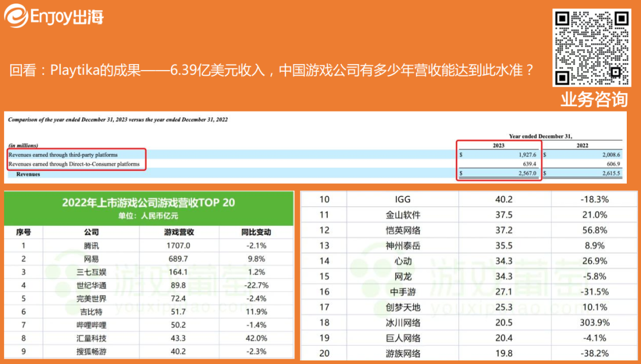This screenshot has height=364, width=641.
Task: Click the 完美世界 company cell
Action: coord(91,299)
